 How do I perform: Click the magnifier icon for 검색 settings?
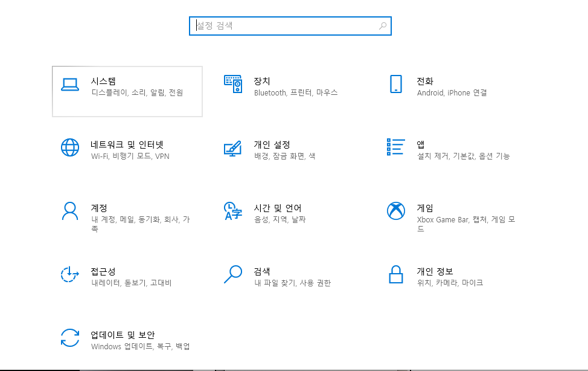(x=233, y=274)
